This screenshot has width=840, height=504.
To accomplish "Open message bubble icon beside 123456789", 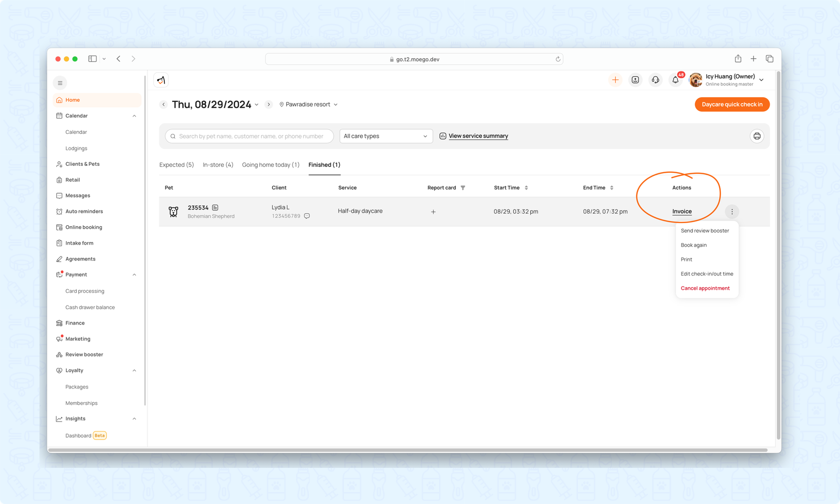I will [307, 216].
